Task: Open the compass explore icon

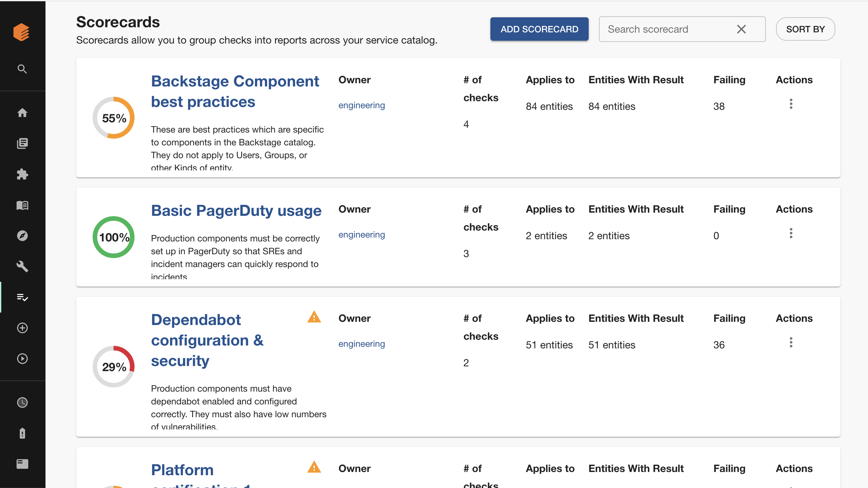Action: click(22, 236)
